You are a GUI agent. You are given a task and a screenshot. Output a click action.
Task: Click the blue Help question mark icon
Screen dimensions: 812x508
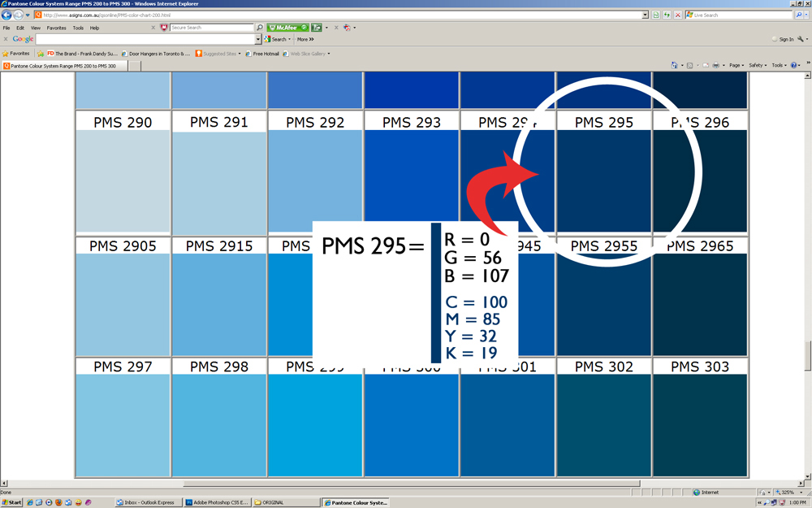[794, 65]
